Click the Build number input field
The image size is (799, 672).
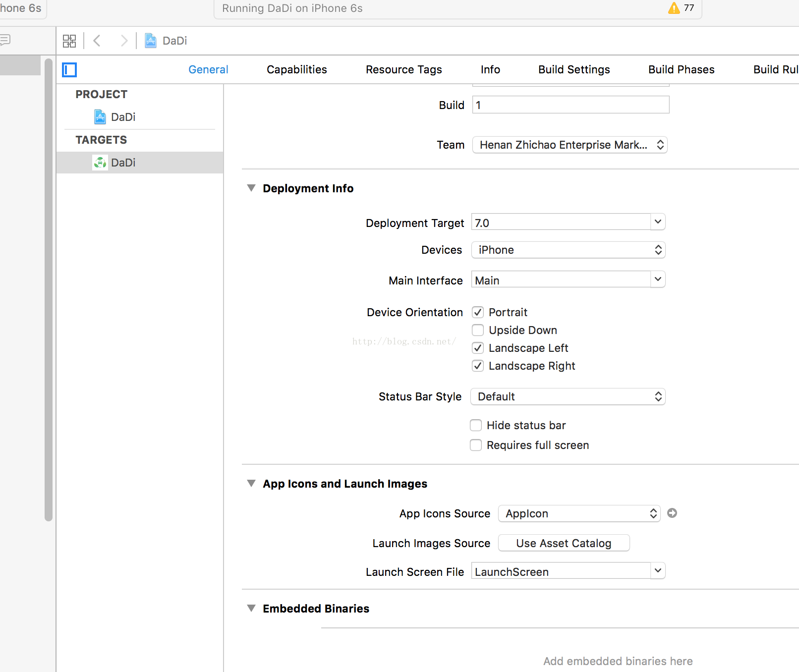tap(571, 105)
